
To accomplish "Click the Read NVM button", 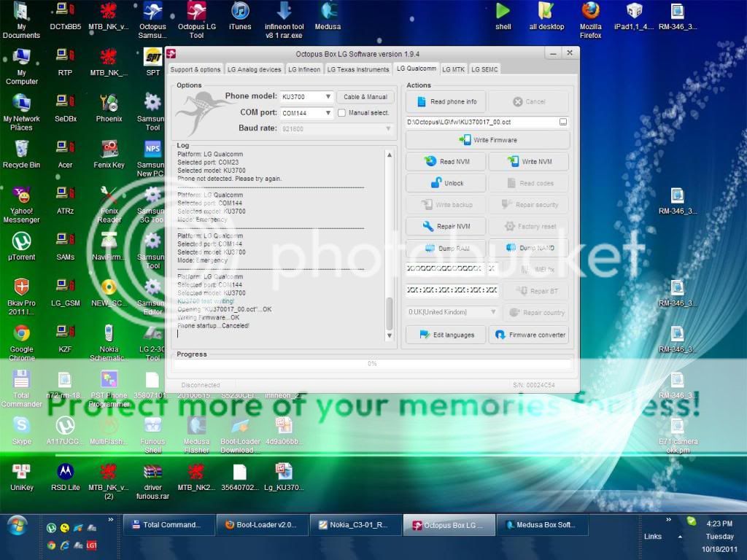I will tap(446, 161).
